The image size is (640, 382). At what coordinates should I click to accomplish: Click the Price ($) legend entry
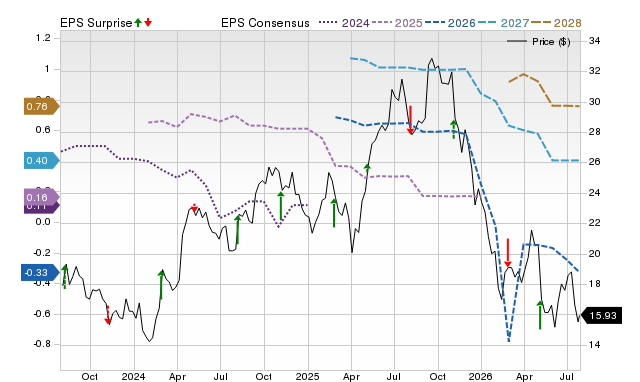539,42
